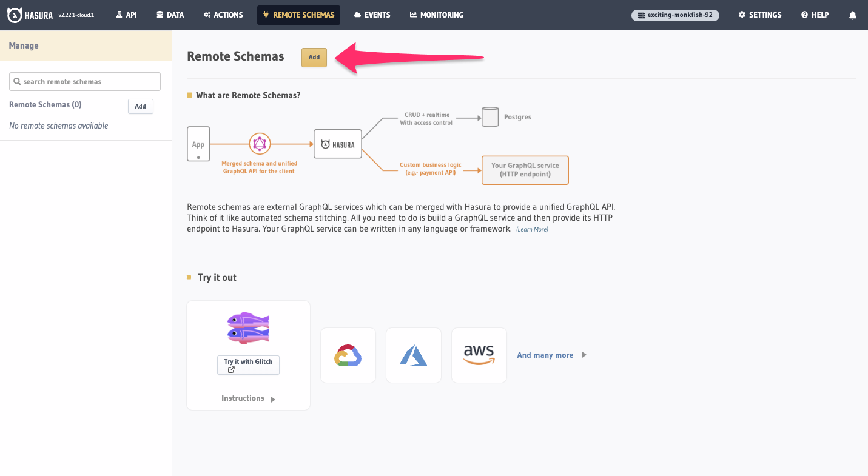Click the Azure logo card
868x476 pixels.
[x=414, y=355]
